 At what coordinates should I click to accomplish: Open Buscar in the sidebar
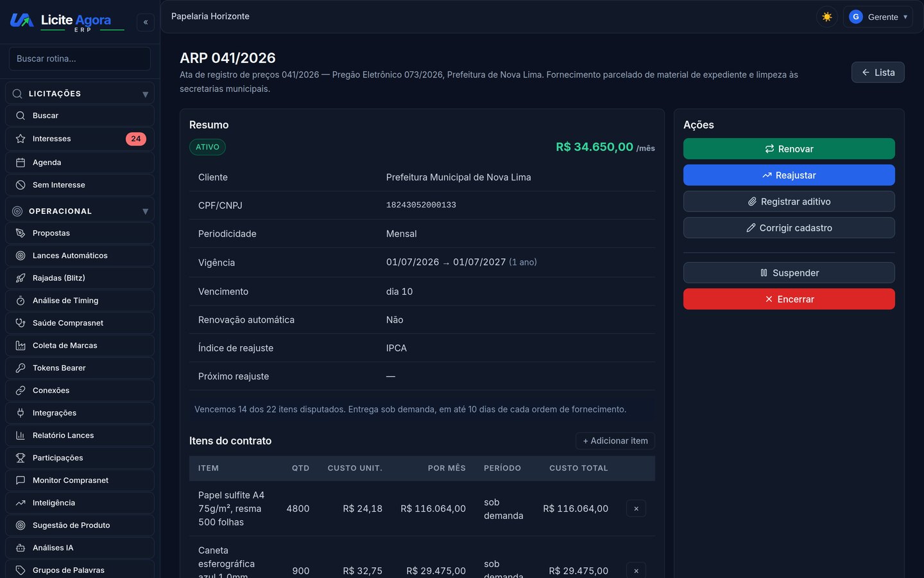80,116
